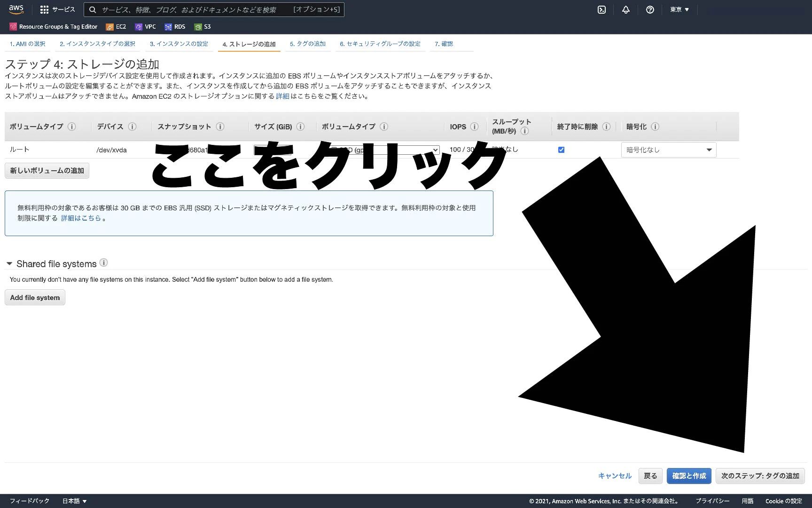Image resolution: width=812 pixels, height=508 pixels.
Task: Focus the AWS services search field
Action: pos(214,9)
